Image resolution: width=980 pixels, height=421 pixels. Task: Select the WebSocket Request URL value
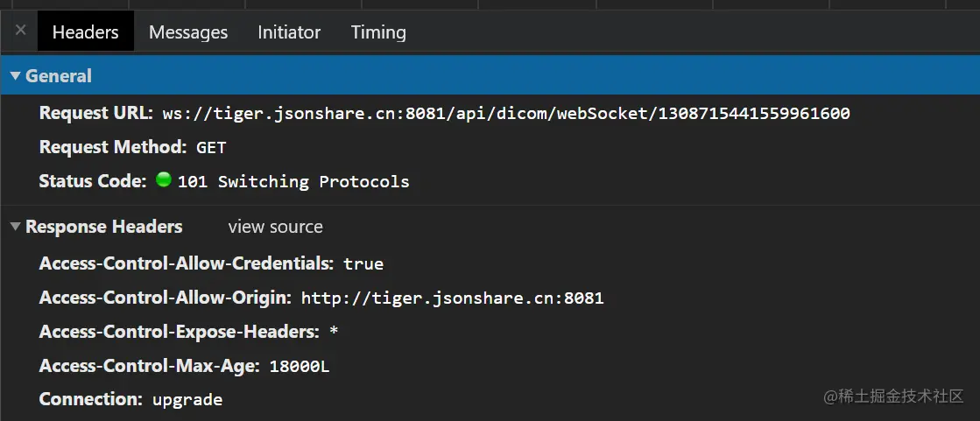click(x=505, y=113)
